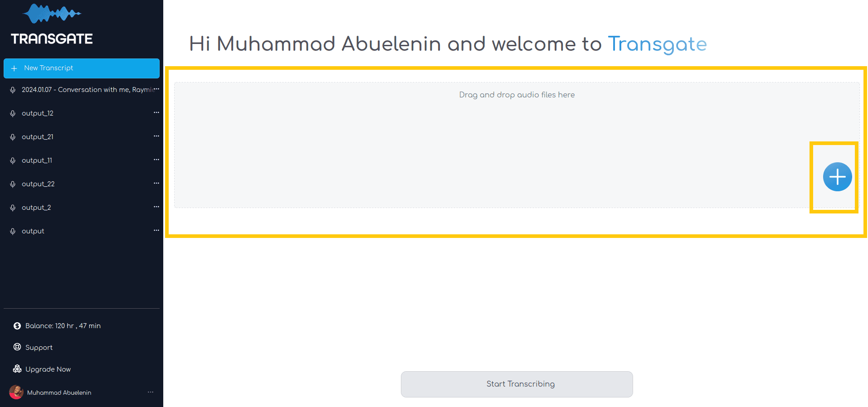The width and height of the screenshot is (868, 407).
Task: Open the options menu for the 2024.01.07 conversation
Action: coord(157,89)
